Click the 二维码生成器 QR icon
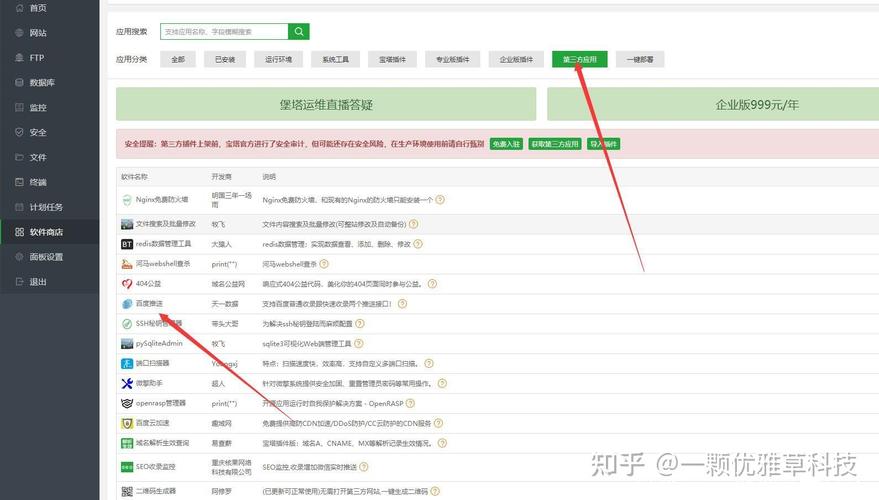 [x=127, y=492]
